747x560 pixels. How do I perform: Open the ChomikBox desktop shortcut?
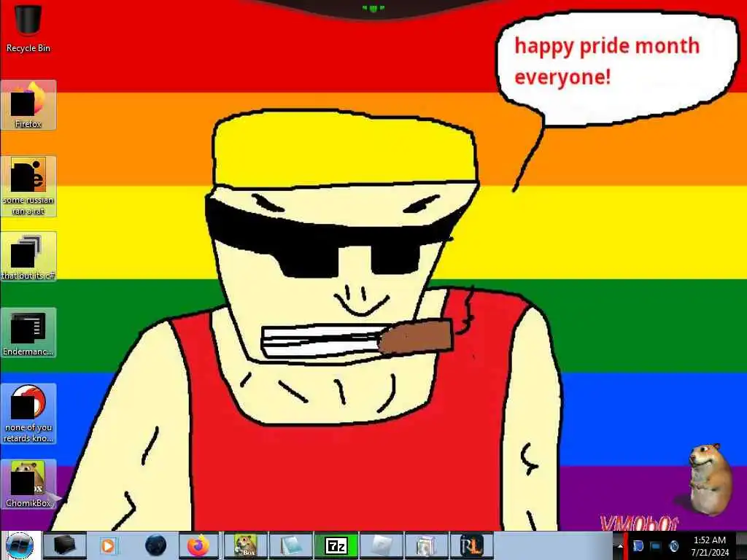28,484
